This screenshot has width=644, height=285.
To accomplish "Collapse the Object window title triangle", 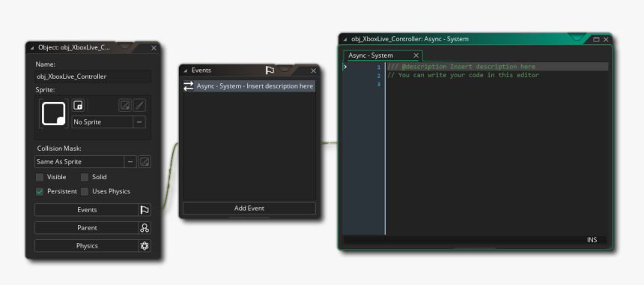I will 32,48.
